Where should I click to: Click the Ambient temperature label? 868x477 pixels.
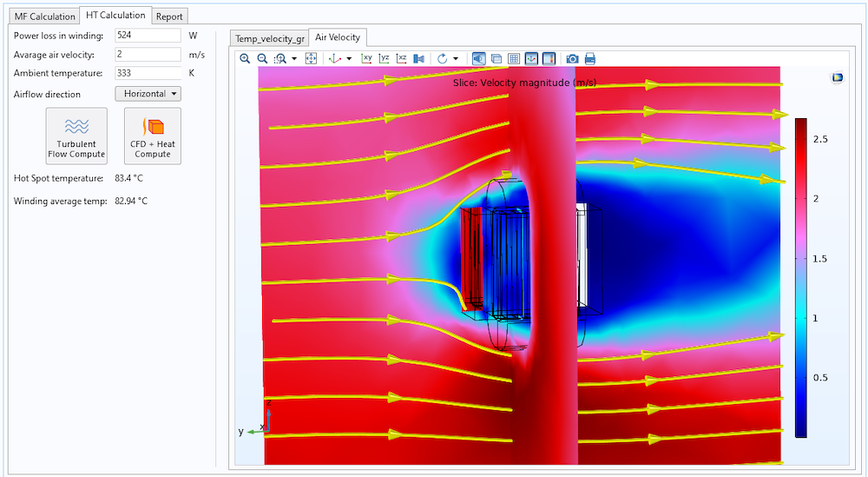58,73
